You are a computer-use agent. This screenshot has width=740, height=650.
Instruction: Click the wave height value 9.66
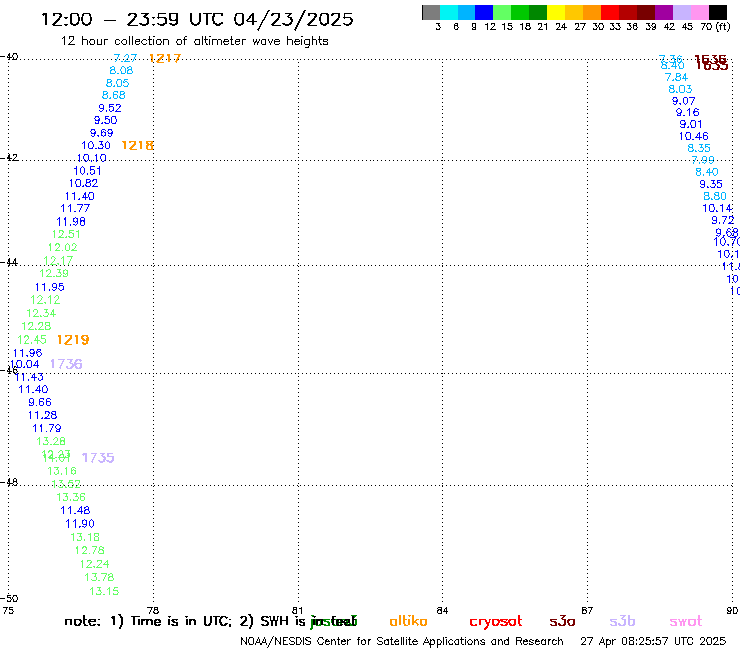pos(40,403)
